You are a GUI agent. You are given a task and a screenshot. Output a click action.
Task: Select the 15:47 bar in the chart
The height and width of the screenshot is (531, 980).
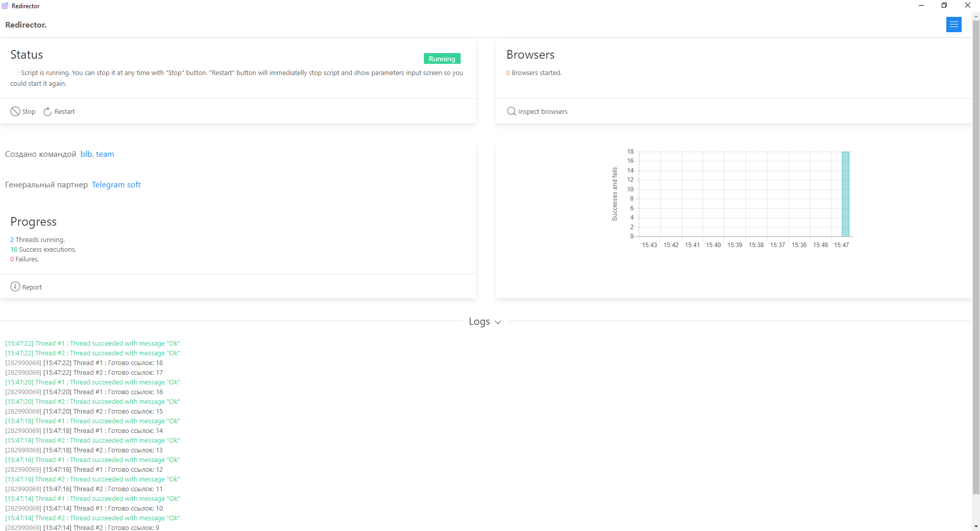[x=845, y=194]
